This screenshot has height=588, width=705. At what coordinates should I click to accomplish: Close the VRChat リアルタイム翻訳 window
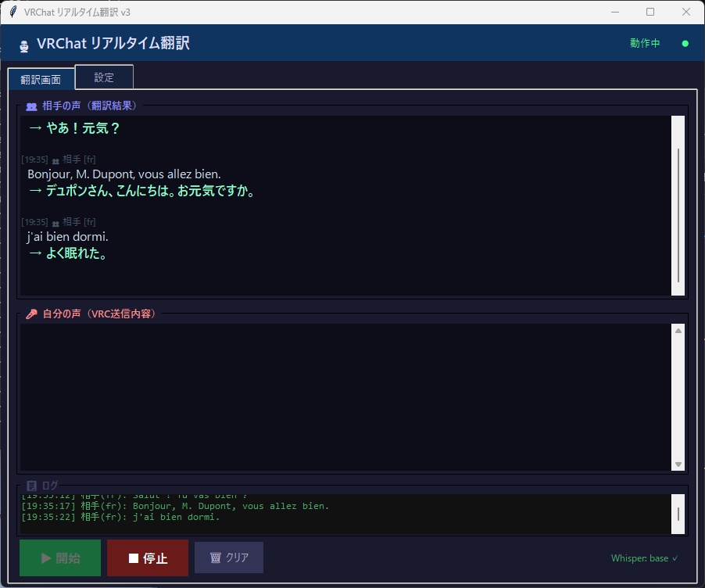[686, 12]
